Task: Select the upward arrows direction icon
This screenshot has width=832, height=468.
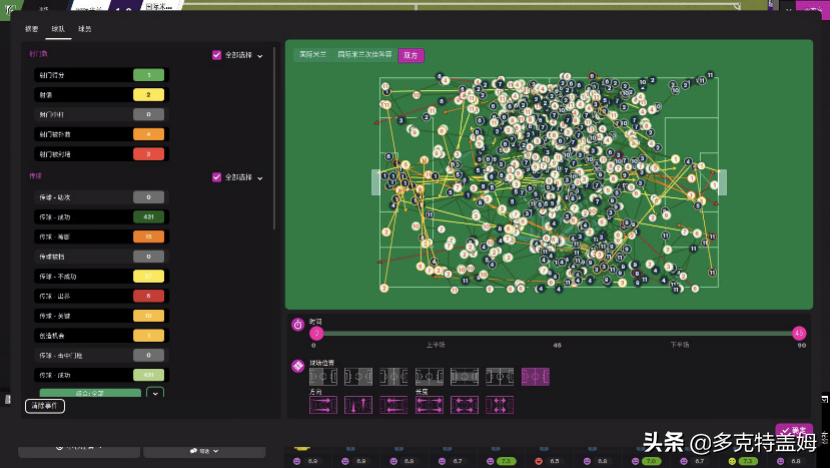Action: point(358,405)
